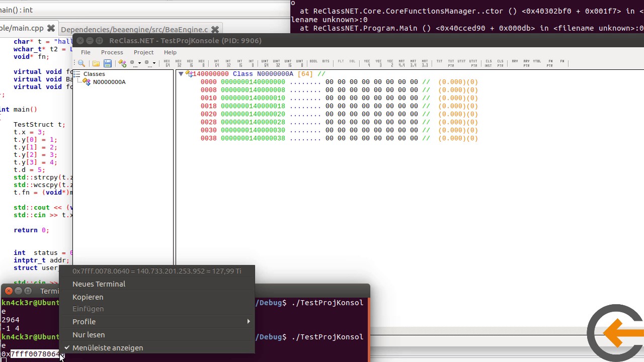Select the HEX 16 node type icon

point(190,63)
